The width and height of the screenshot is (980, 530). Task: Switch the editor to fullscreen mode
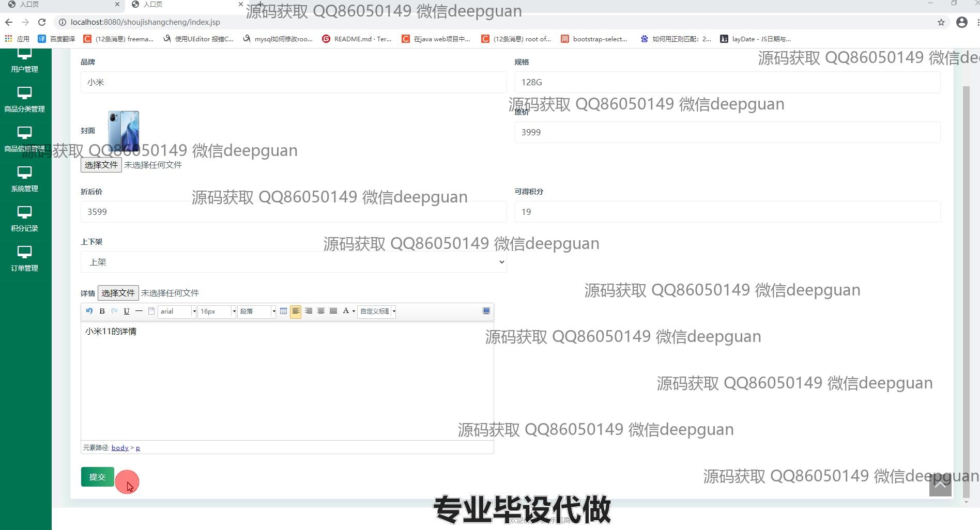click(x=486, y=311)
